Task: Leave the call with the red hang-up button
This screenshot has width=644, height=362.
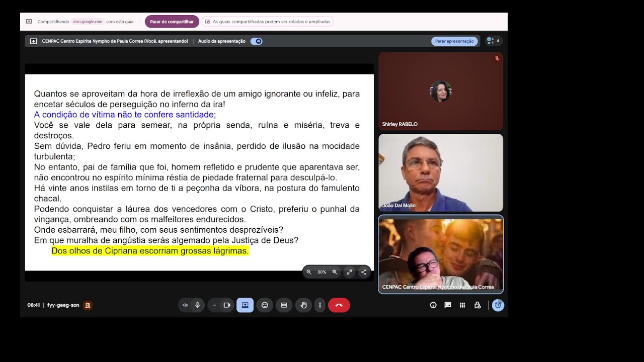Action: point(339,305)
